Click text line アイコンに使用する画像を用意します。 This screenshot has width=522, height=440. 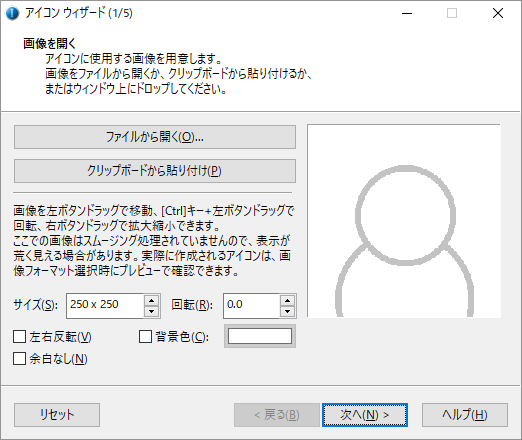[134, 59]
